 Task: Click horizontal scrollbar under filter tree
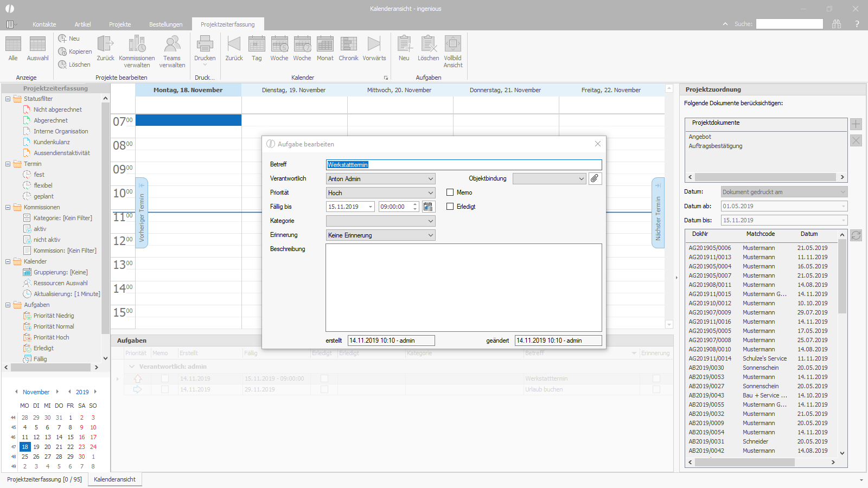(50, 367)
